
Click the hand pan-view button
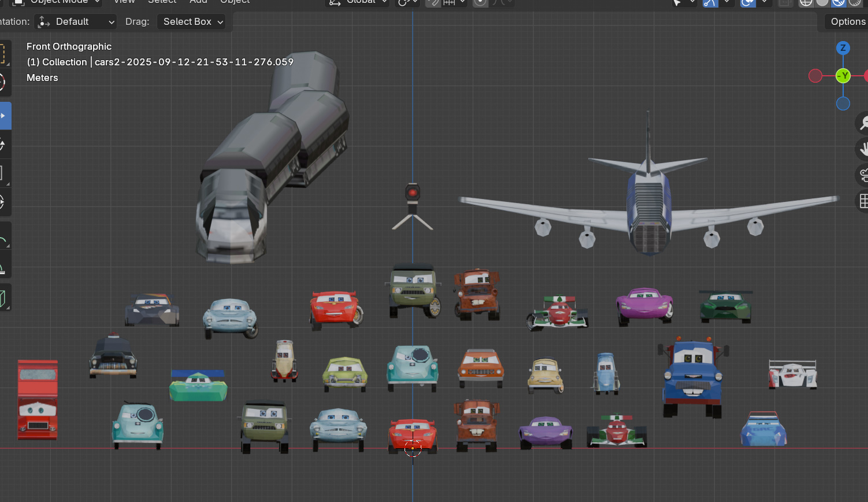click(x=863, y=149)
